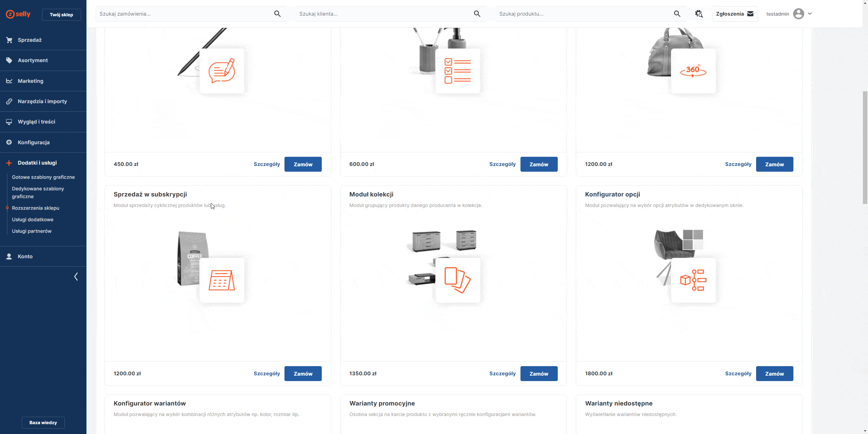Focus the Szukaj klienta search field
Image resolution: width=868 pixels, height=434 pixels.
click(383, 14)
